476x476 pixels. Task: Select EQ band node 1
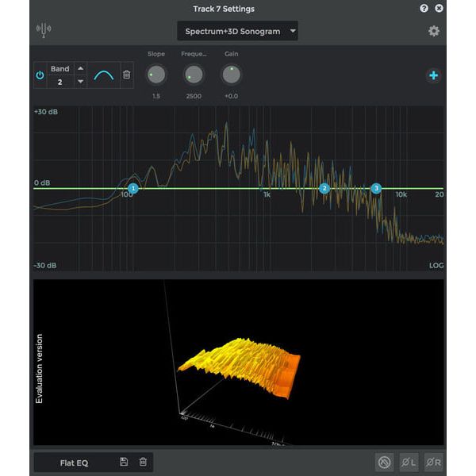click(133, 189)
